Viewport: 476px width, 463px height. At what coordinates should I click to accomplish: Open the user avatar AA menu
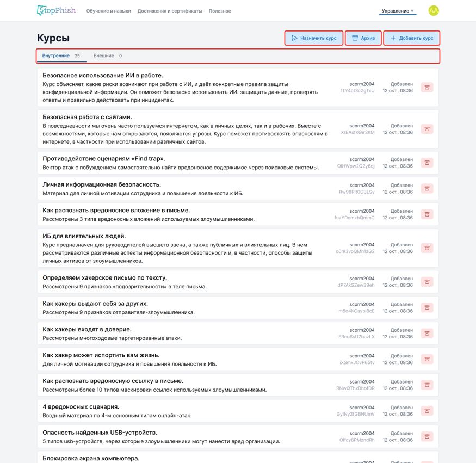pyautogui.click(x=434, y=11)
